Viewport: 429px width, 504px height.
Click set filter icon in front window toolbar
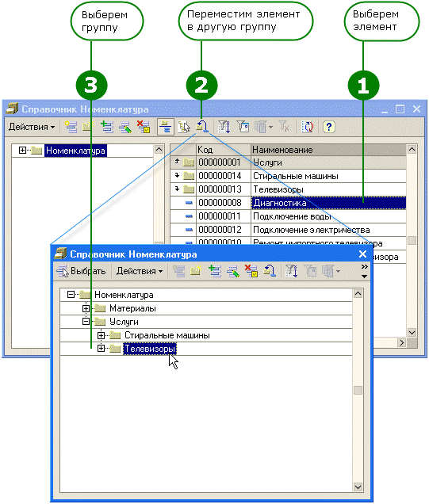click(x=291, y=271)
